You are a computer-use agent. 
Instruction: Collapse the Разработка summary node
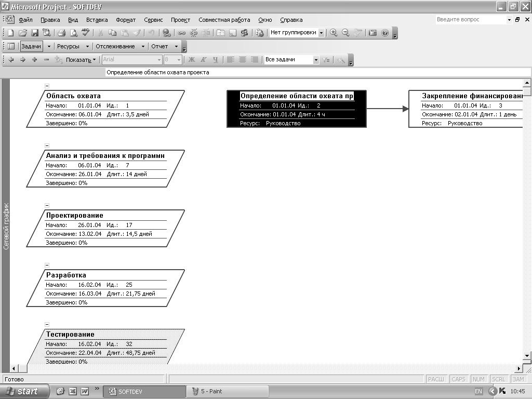(47, 265)
